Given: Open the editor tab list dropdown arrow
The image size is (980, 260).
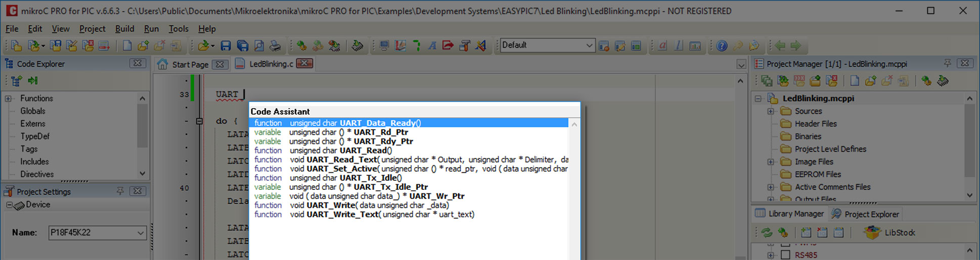Looking at the screenshot, I should point(741,65).
